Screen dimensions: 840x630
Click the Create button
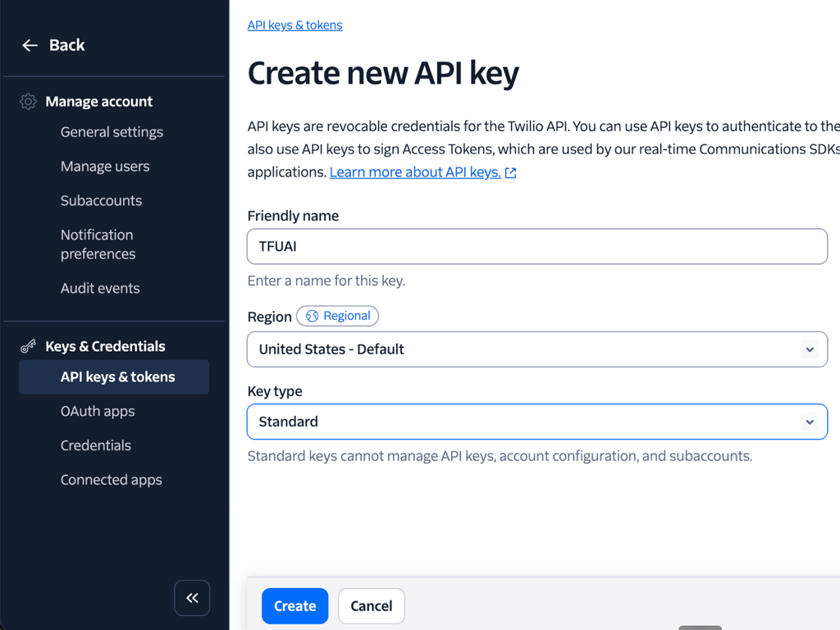tap(295, 606)
